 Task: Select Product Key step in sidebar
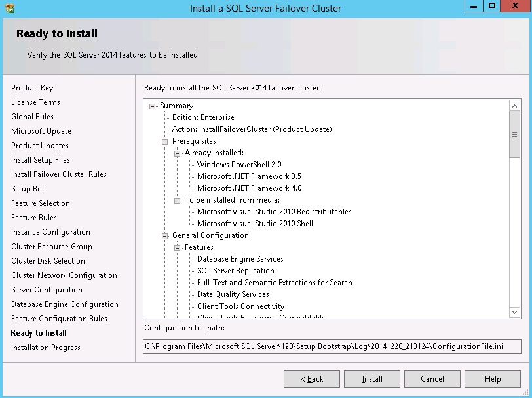(32, 88)
